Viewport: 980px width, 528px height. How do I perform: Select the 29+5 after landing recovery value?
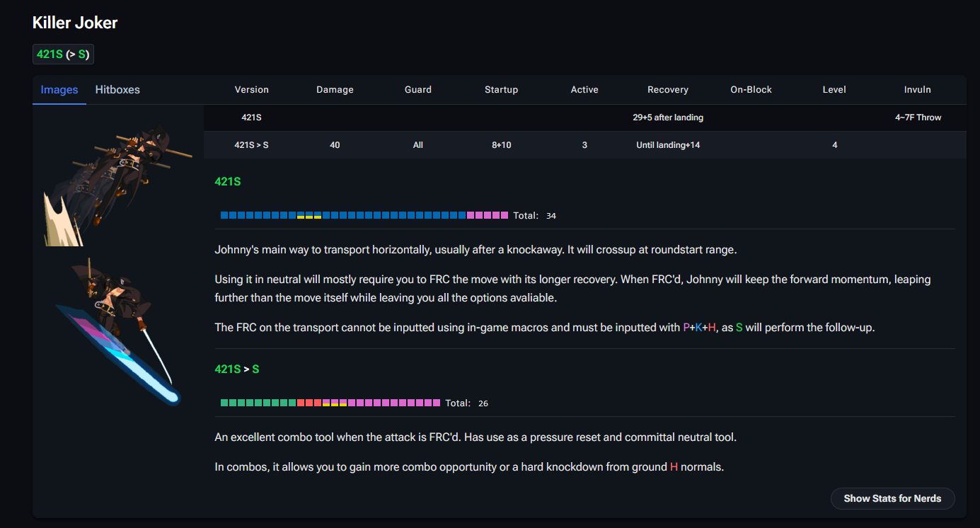[x=668, y=117]
